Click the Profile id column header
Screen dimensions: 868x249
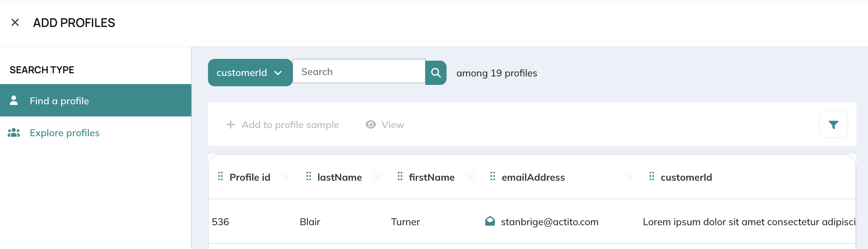coord(250,178)
